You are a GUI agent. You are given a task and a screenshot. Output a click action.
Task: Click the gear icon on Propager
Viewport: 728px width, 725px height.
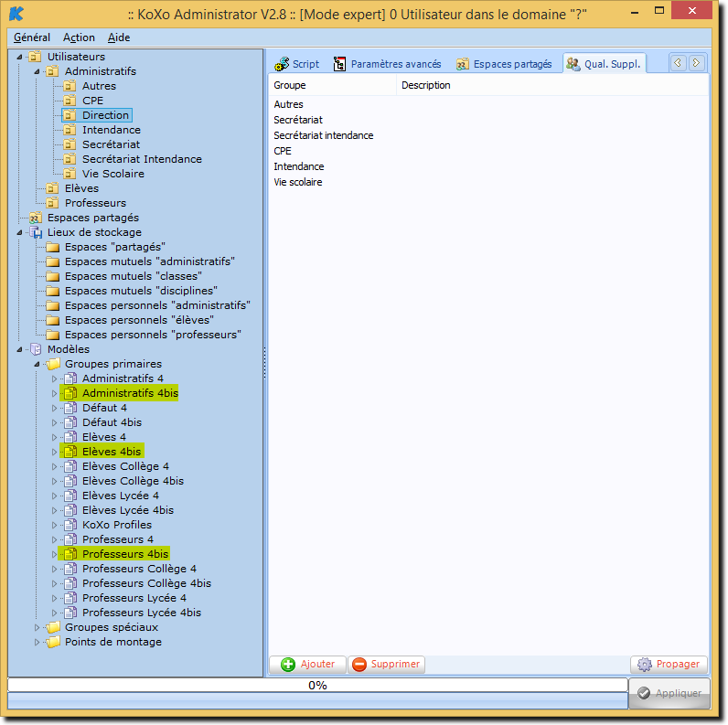(x=645, y=664)
